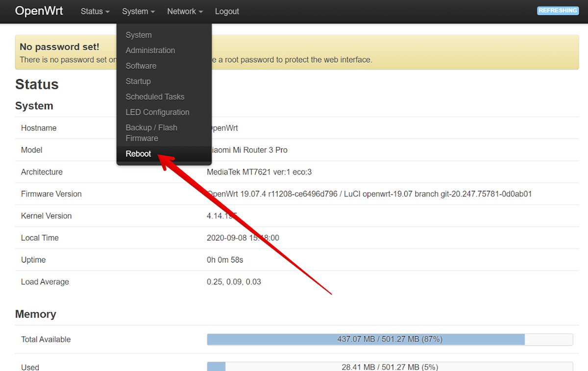Click the Used memory label
The height and width of the screenshot is (371, 588).
pos(30,367)
